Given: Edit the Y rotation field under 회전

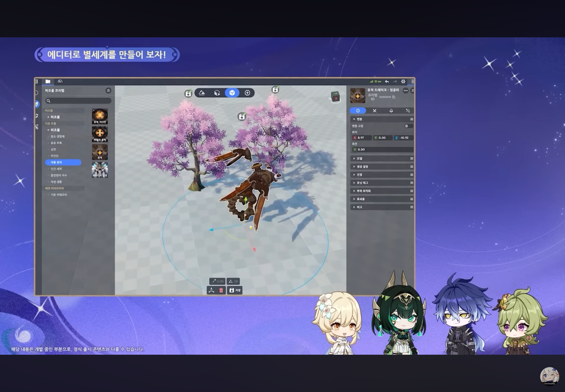Looking at the screenshot, I should pos(382,149).
